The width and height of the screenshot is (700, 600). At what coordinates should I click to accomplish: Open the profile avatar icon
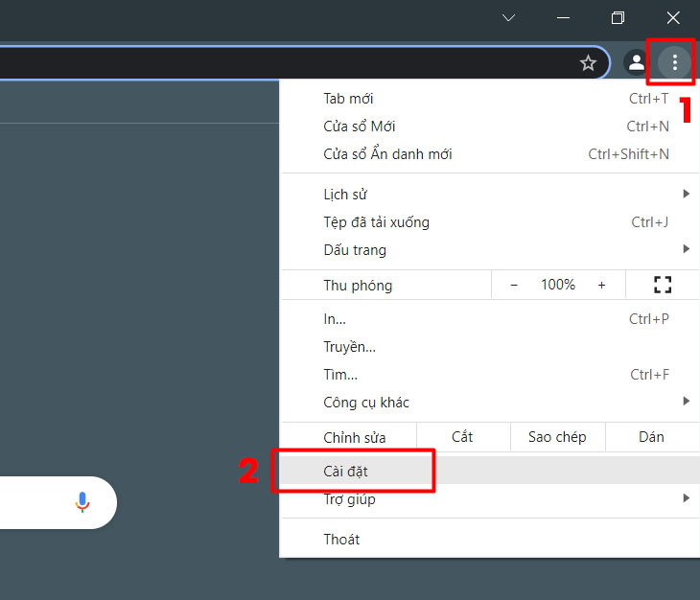click(636, 63)
